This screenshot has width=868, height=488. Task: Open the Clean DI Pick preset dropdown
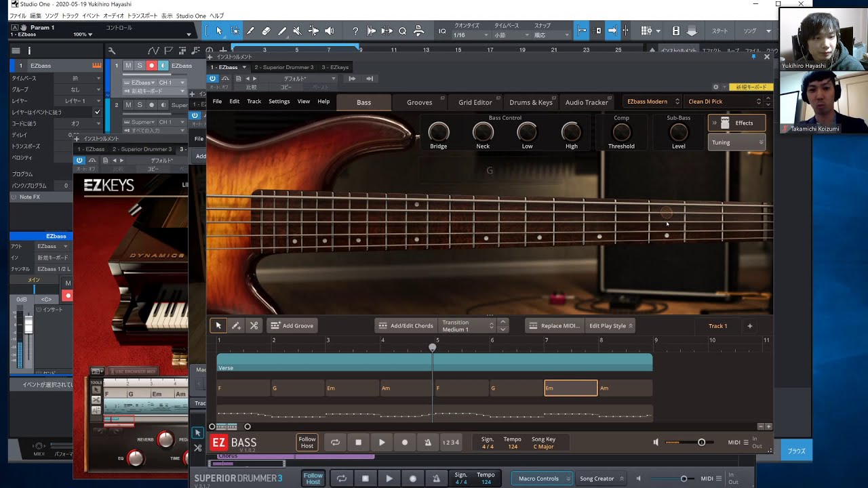pyautogui.click(x=724, y=102)
